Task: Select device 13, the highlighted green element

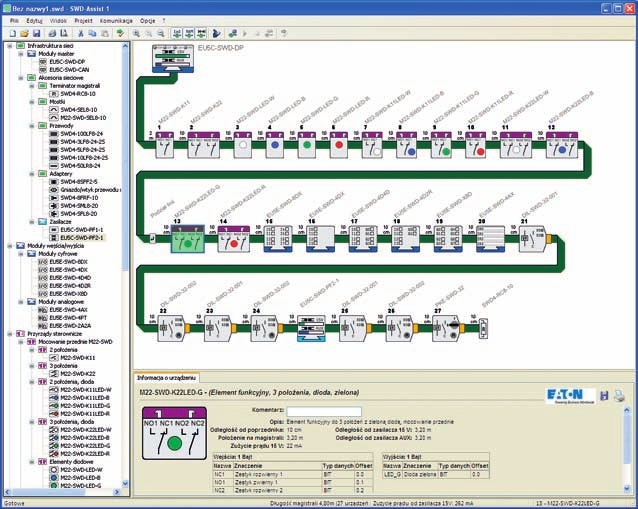Action: (188, 239)
